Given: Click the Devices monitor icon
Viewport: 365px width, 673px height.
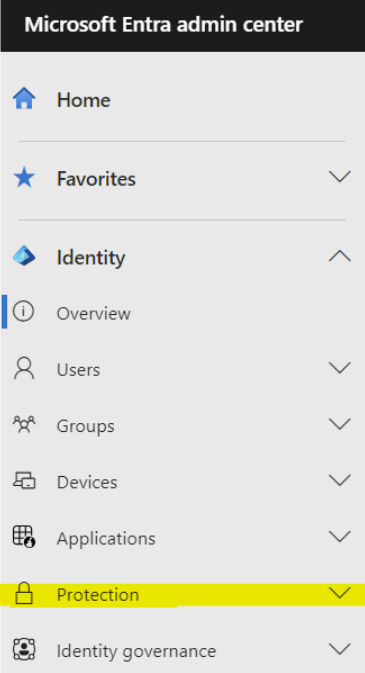Looking at the screenshot, I should [24, 481].
